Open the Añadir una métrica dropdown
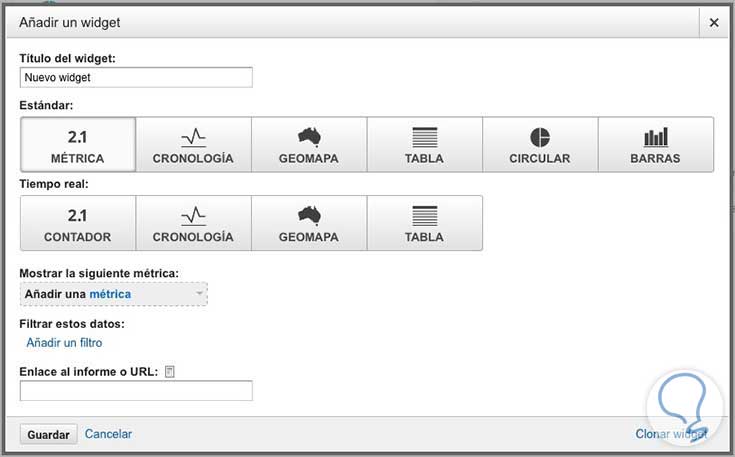This screenshot has width=735, height=457. (114, 294)
